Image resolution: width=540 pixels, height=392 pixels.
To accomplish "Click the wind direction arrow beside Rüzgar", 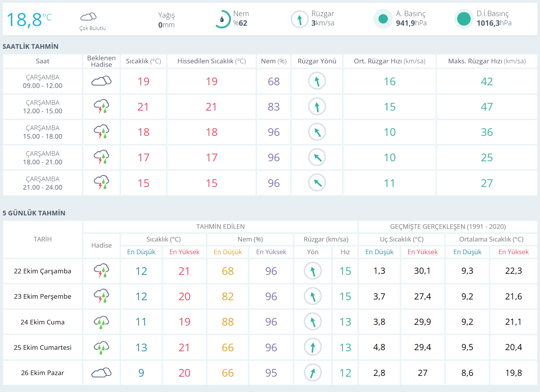I will pyautogui.click(x=299, y=19).
